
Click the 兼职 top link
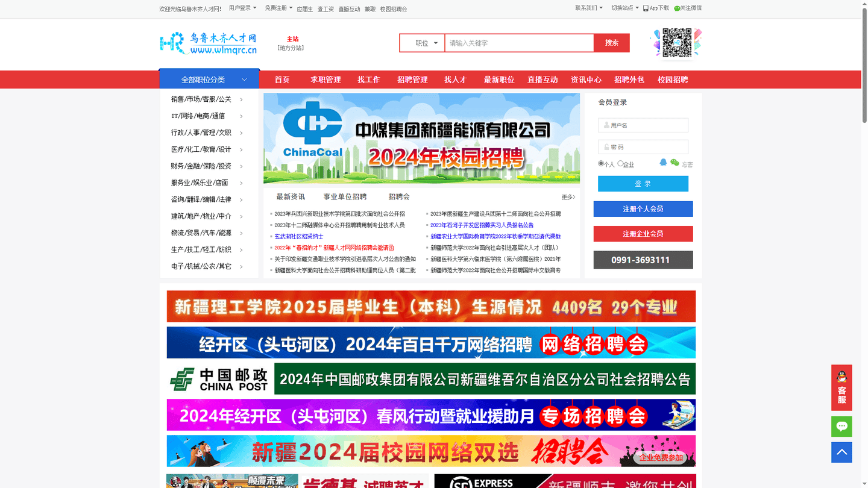pyautogui.click(x=370, y=9)
